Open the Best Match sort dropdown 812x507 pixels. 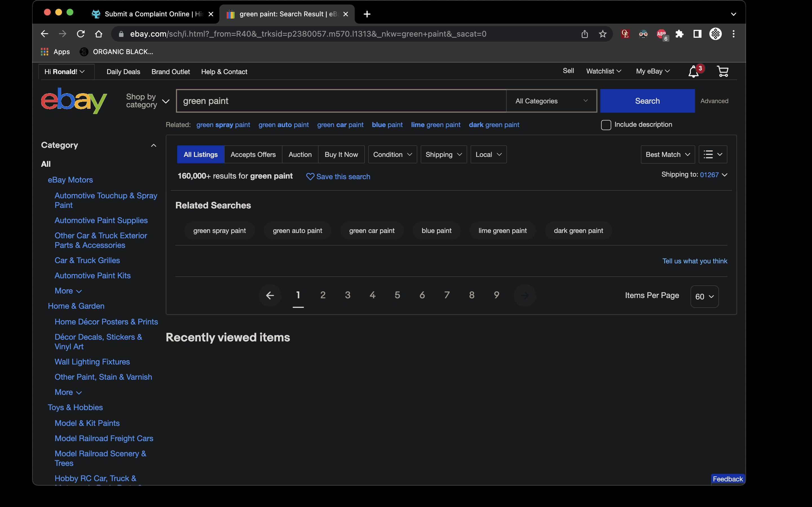click(x=667, y=155)
